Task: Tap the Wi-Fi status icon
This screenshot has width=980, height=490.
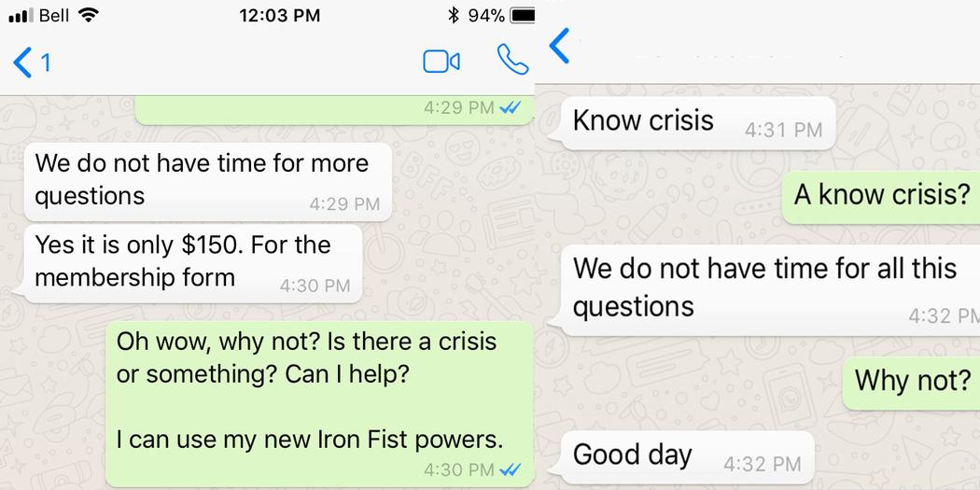Action: click(90, 15)
